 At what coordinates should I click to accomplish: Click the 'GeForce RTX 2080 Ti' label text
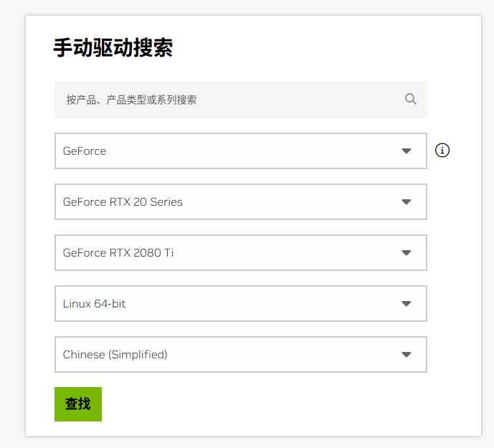tap(118, 252)
